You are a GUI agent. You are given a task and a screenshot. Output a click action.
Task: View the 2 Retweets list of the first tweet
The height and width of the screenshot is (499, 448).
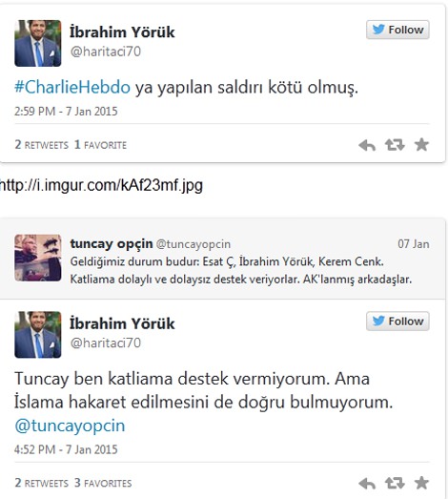(x=42, y=145)
